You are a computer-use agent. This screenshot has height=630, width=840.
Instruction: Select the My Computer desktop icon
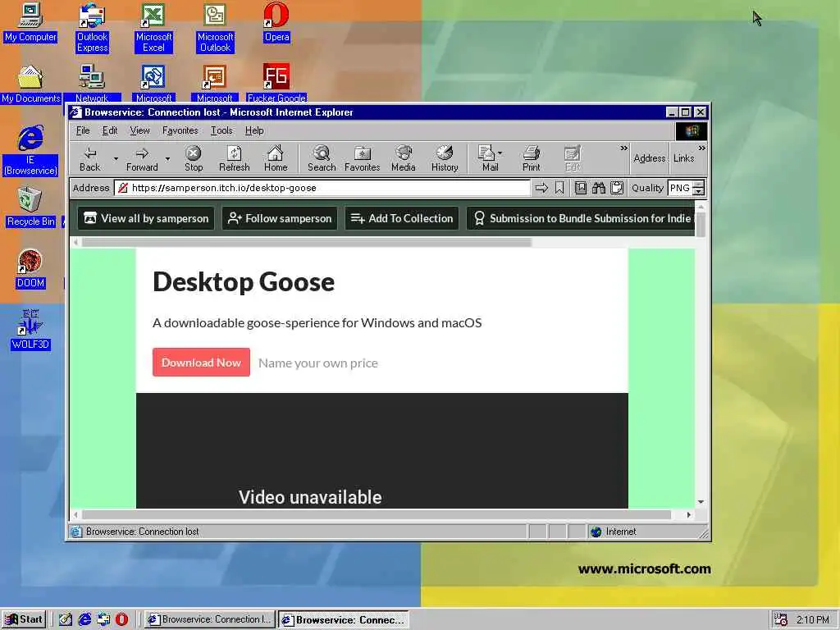click(x=30, y=22)
